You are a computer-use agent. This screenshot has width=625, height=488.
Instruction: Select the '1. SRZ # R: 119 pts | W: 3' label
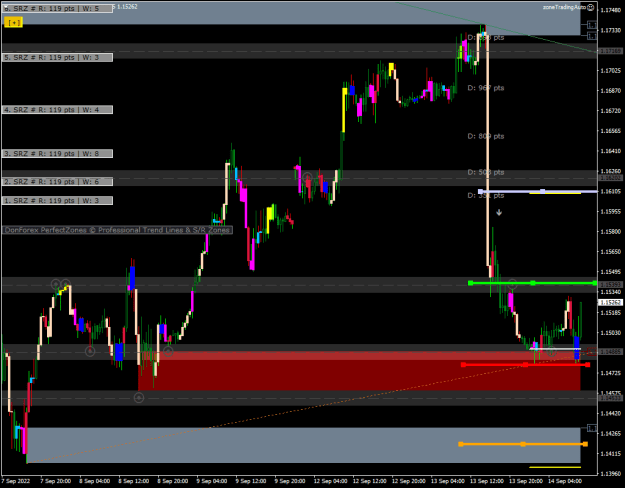pyautogui.click(x=57, y=201)
